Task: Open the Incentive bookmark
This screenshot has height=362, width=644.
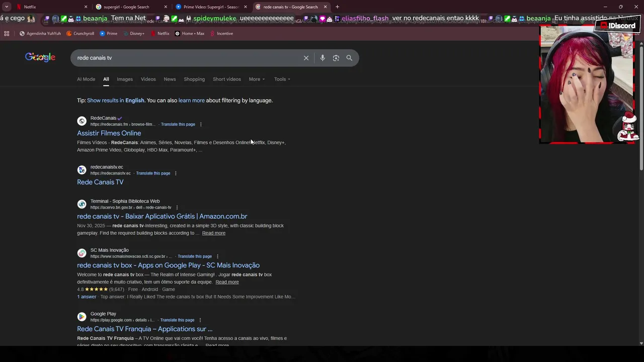Action: pyautogui.click(x=221, y=34)
